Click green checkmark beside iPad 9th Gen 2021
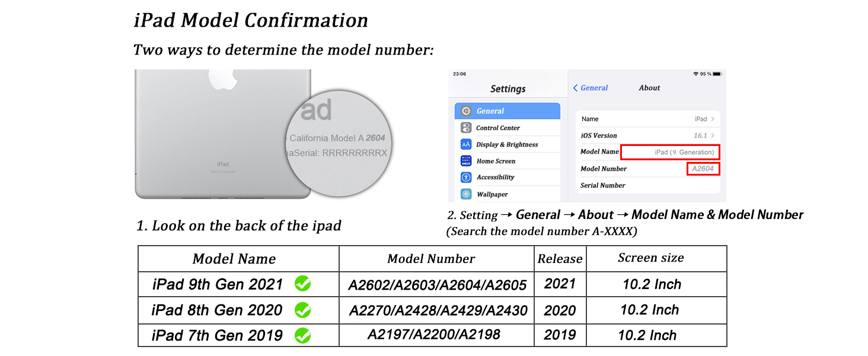This screenshot has width=868, height=356. pyautogui.click(x=302, y=284)
